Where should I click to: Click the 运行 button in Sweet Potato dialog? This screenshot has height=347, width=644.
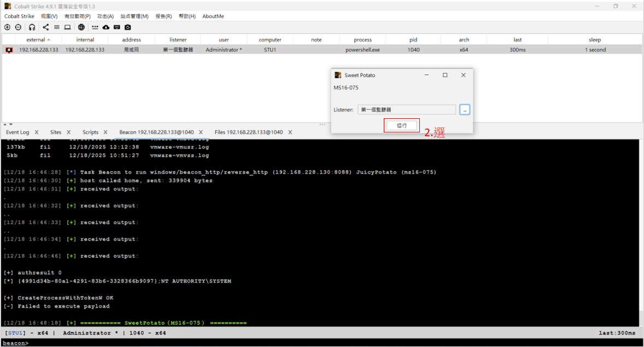[x=402, y=125]
